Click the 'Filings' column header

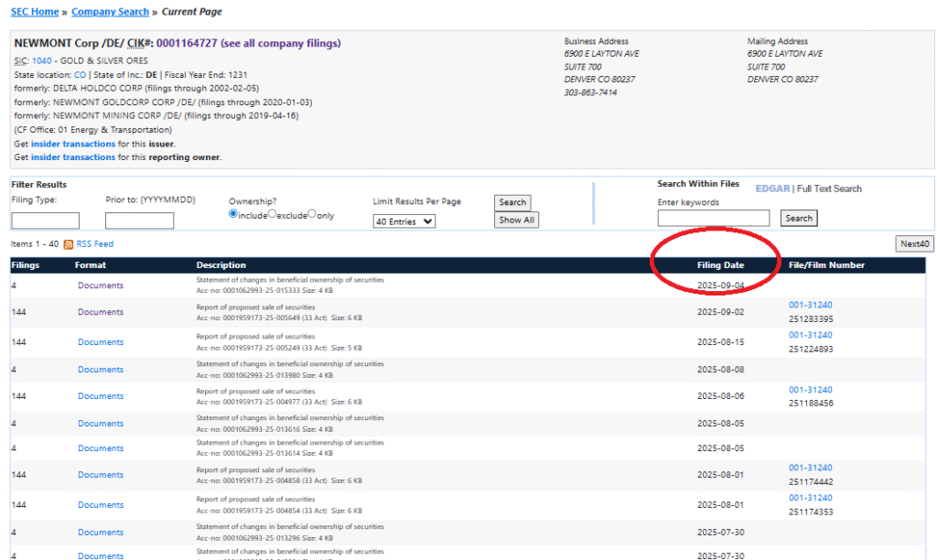(25, 264)
